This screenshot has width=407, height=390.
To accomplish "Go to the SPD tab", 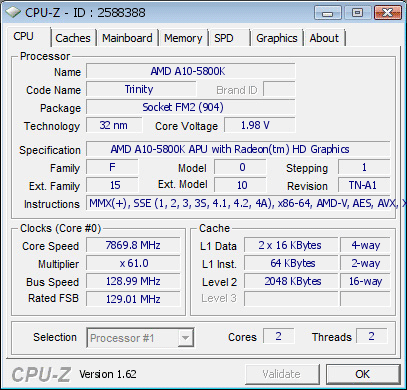I will [229, 38].
